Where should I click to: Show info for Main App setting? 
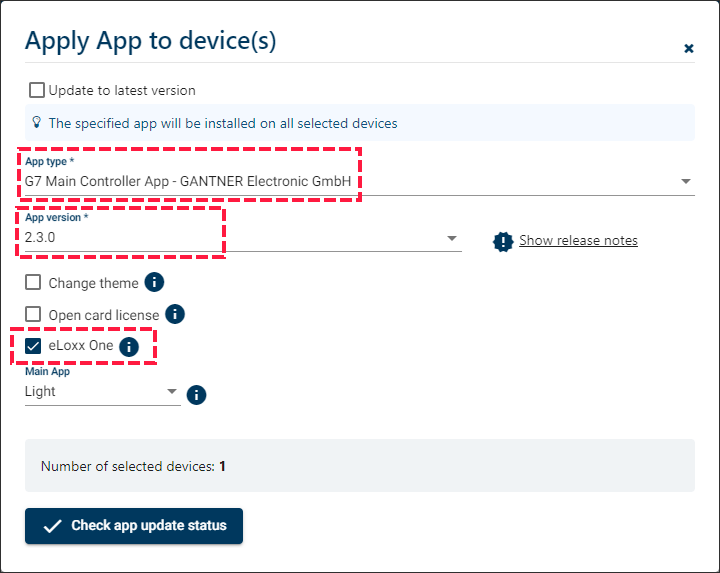coord(197,395)
